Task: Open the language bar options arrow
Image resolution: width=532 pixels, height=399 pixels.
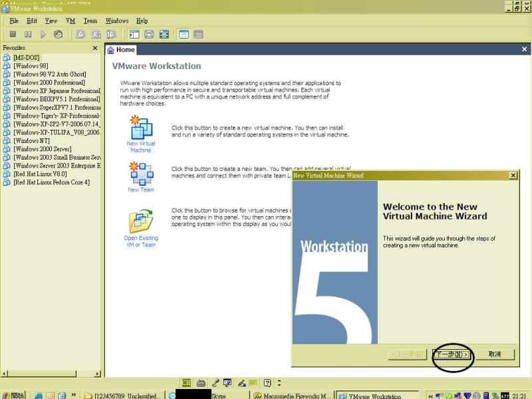Action: (x=279, y=383)
